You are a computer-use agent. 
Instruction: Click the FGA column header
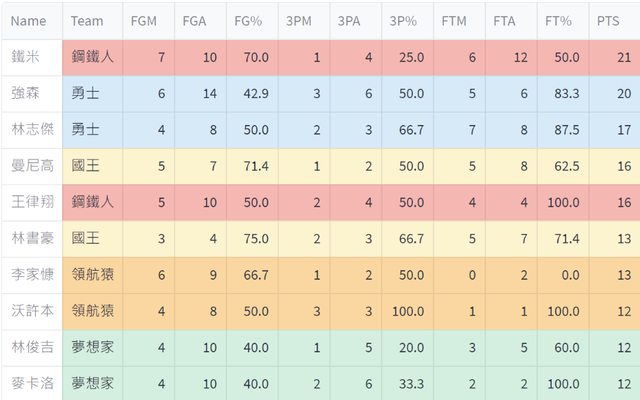tap(196, 21)
